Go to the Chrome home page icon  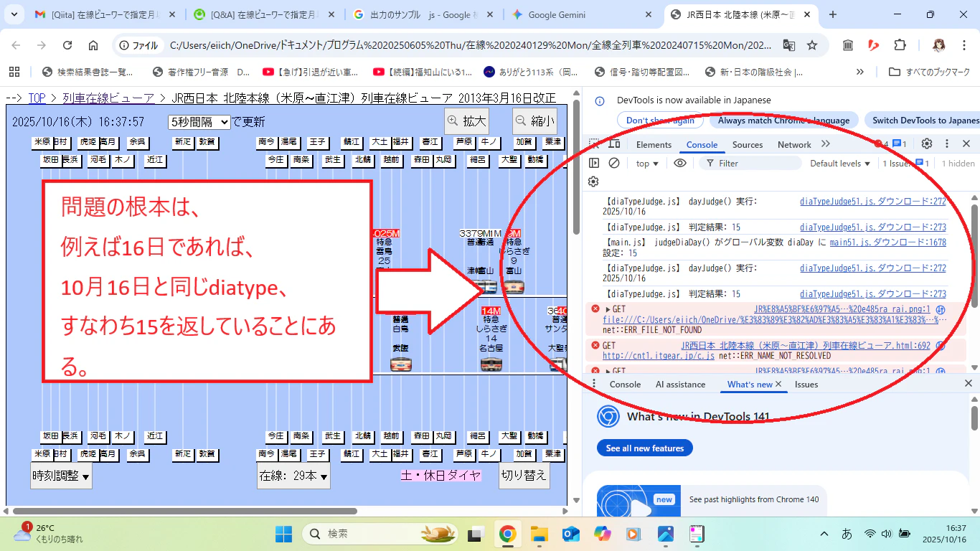(93, 45)
